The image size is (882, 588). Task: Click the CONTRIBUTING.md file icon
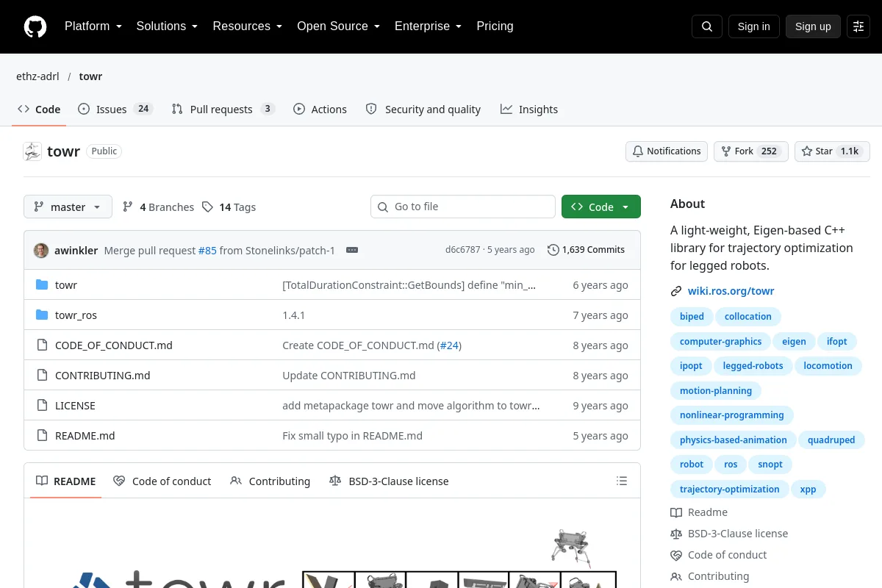pyautogui.click(x=42, y=376)
